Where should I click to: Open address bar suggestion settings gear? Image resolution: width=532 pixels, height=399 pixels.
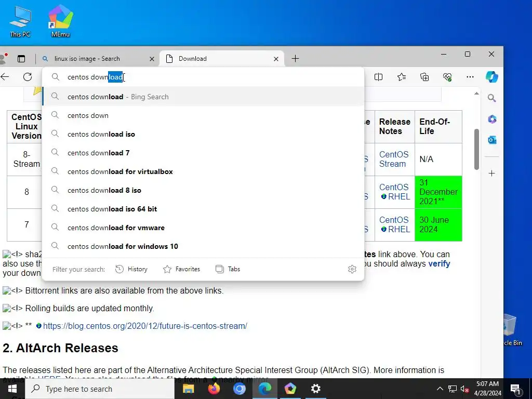click(x=352, y=269)
